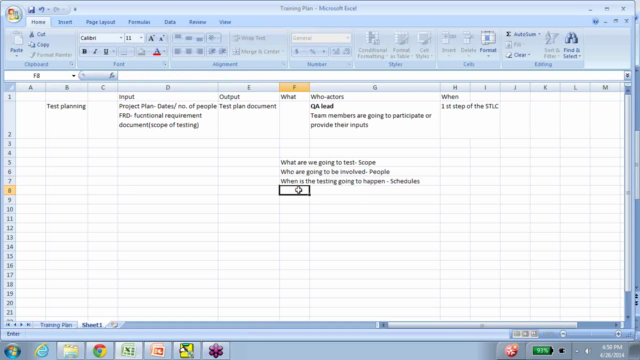Center text horizontally

point(189,51)
